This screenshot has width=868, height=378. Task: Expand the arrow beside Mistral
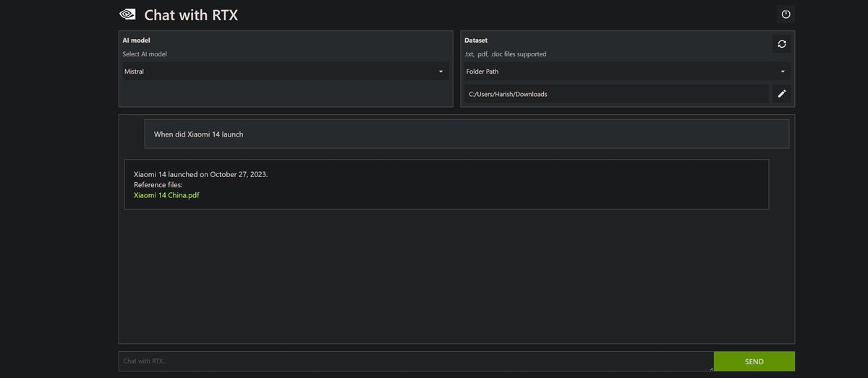[x=441, y=72]
